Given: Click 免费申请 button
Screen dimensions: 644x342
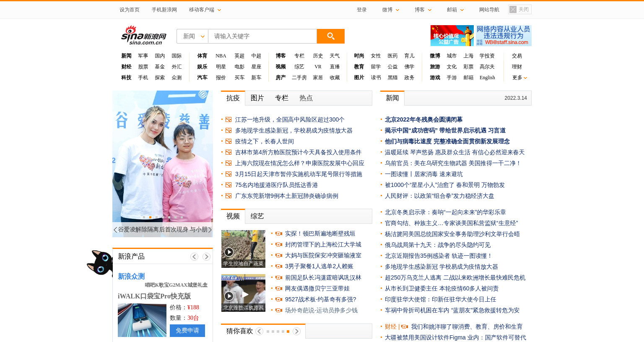Looking at the screenshot, I should click(187, 331).
